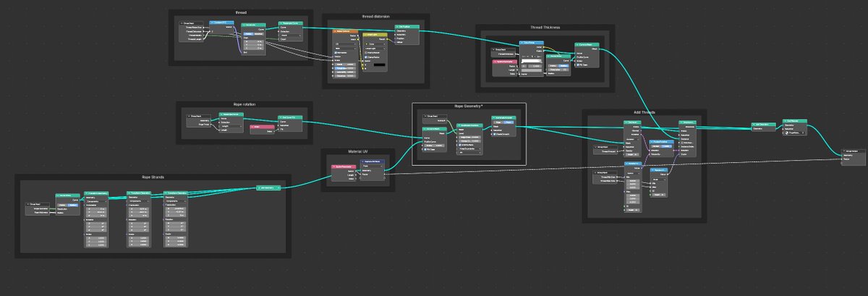Select Face mode in Set Shade Smooth node
This screenshot has height=296, width=868.
pyautogui.click(x=509, y=122)
